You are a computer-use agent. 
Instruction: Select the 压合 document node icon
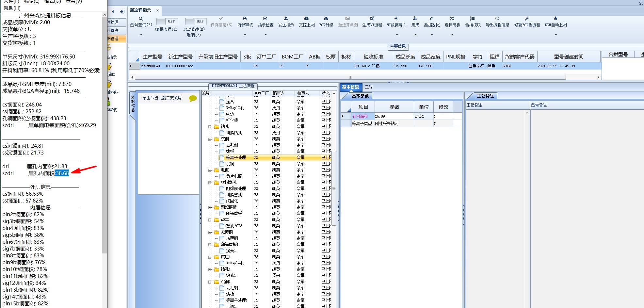[x=222, y=102]
